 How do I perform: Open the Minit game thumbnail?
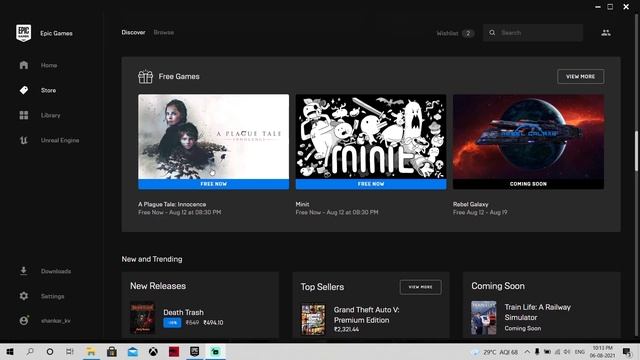(371, 137)
